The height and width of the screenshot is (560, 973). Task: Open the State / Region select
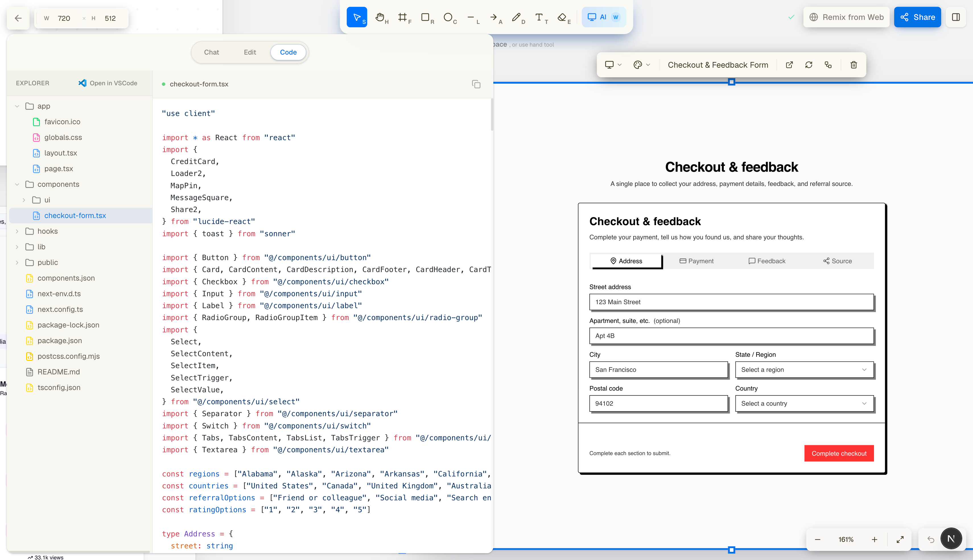804,370
